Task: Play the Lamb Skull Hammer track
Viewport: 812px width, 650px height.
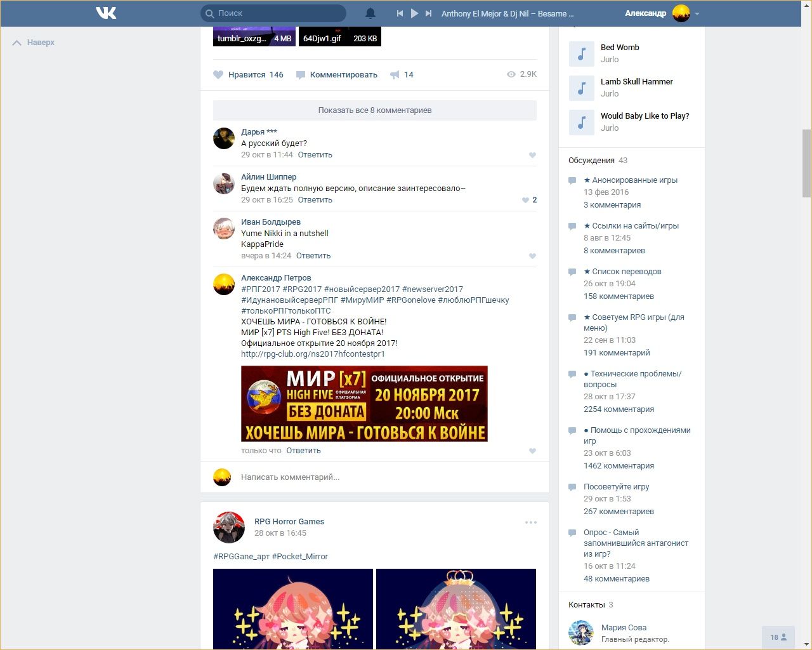Action: 581,88
